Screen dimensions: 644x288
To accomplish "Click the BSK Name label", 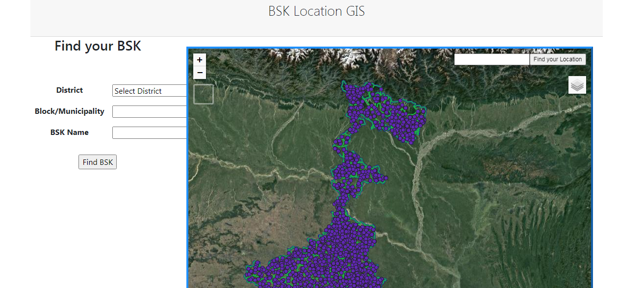I will coord(70,132).
